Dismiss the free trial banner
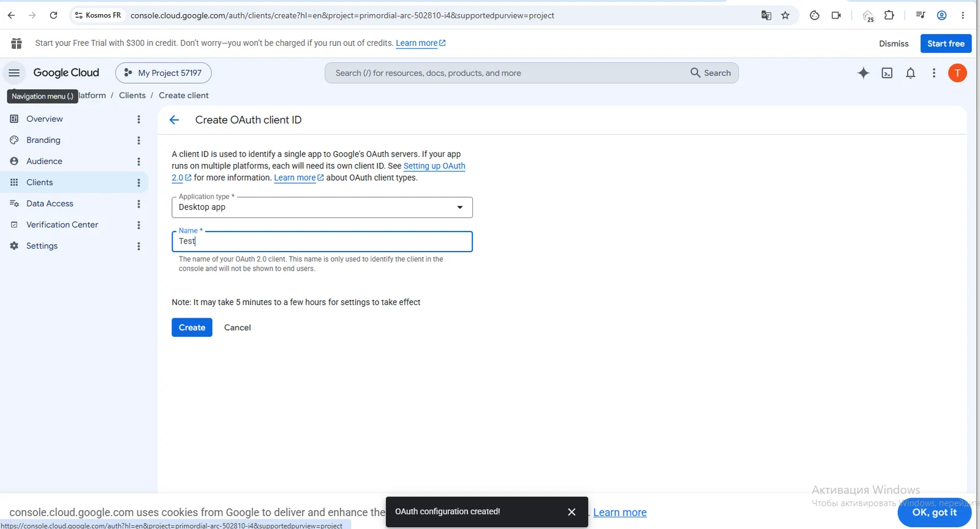 click(894, 43)
